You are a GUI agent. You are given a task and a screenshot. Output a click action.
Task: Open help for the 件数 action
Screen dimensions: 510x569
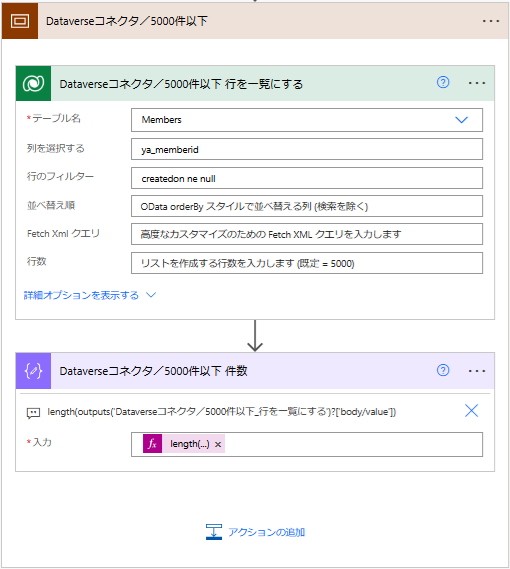(443, 370)
